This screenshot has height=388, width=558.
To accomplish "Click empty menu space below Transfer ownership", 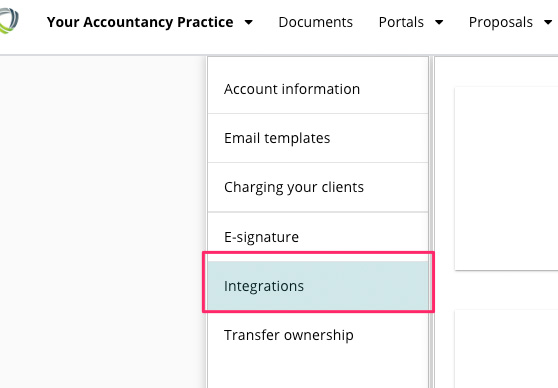I will click(x=318, y=374).
